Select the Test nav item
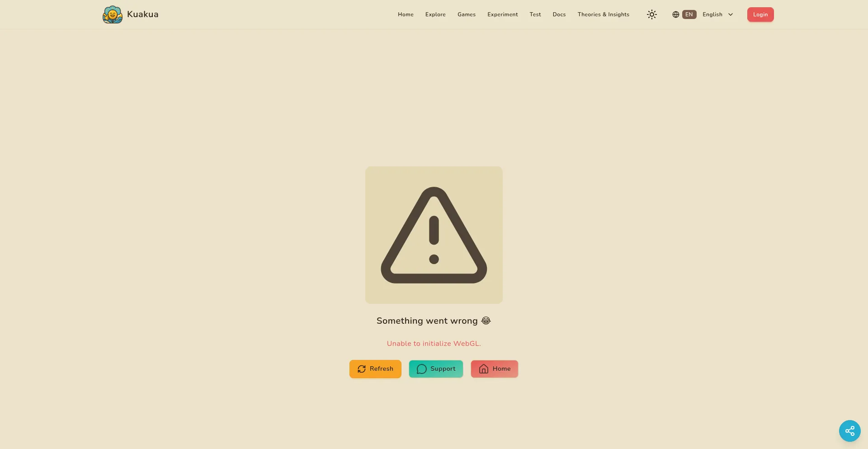 (x=535, y=14)
